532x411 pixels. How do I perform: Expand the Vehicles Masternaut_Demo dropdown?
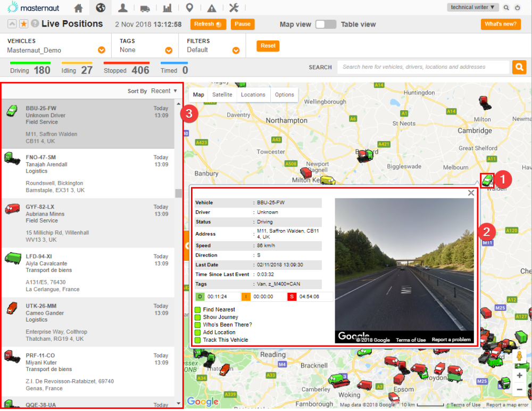[102, 50]
